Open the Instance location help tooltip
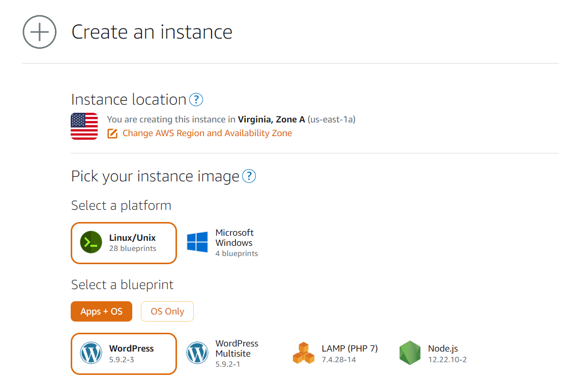This screenshot has width=588, height=381. [x=196, y=100]
